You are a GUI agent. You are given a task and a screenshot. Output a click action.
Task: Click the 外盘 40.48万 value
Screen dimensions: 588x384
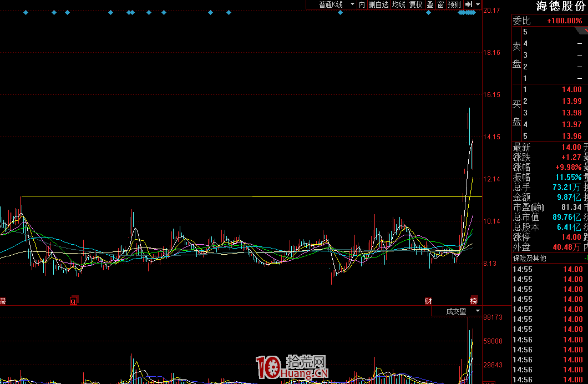point(566,247)
